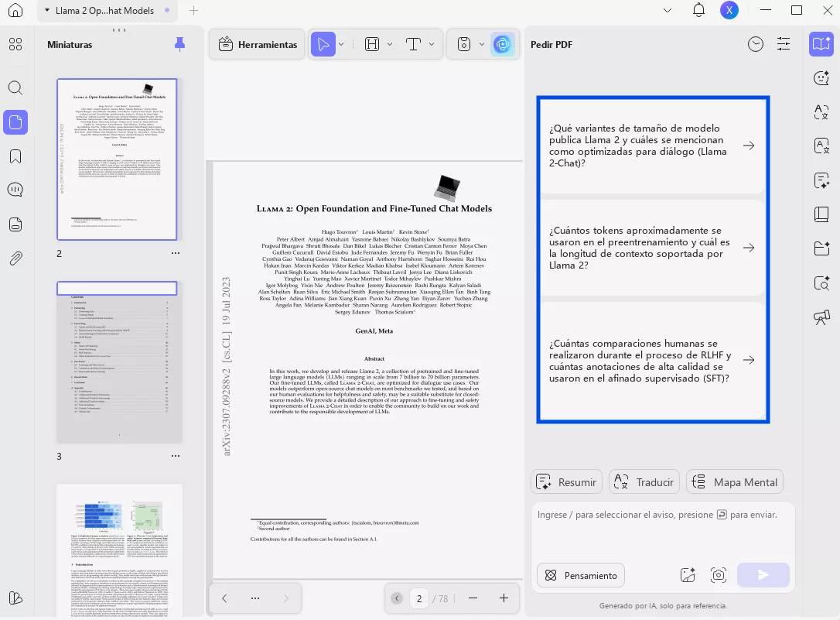
Task: Open the comments panel icon
Action: tap(15, 190)
